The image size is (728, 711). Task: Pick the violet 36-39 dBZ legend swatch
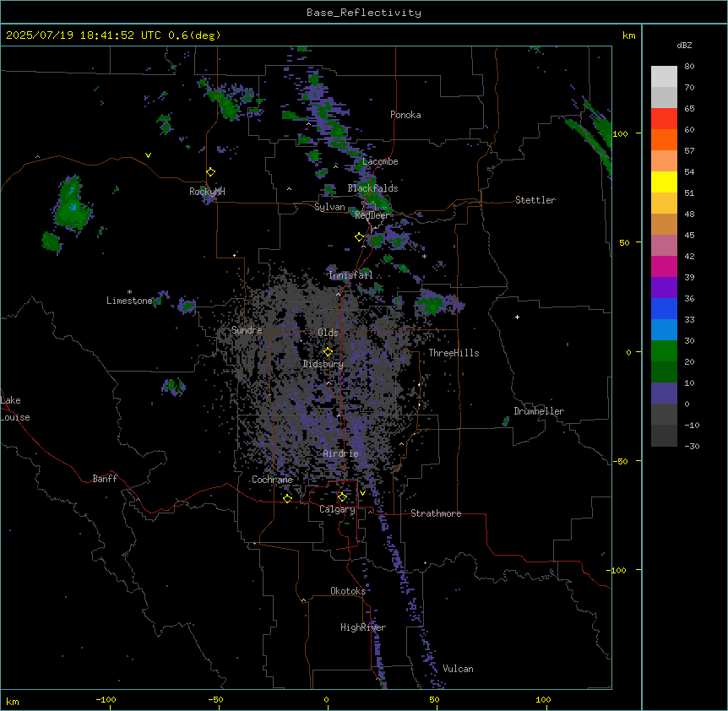click(x=664, y=287)
